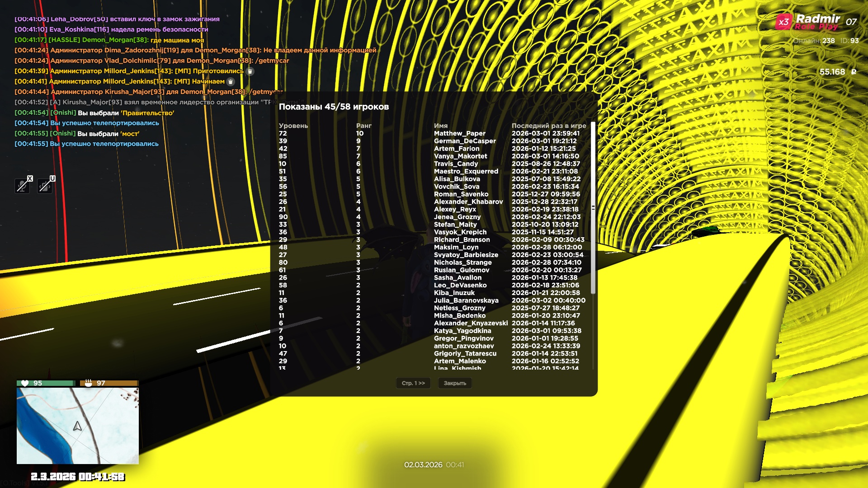
Task: Toggle the muted microphone icon (X)
Action: tap(22, 185)
